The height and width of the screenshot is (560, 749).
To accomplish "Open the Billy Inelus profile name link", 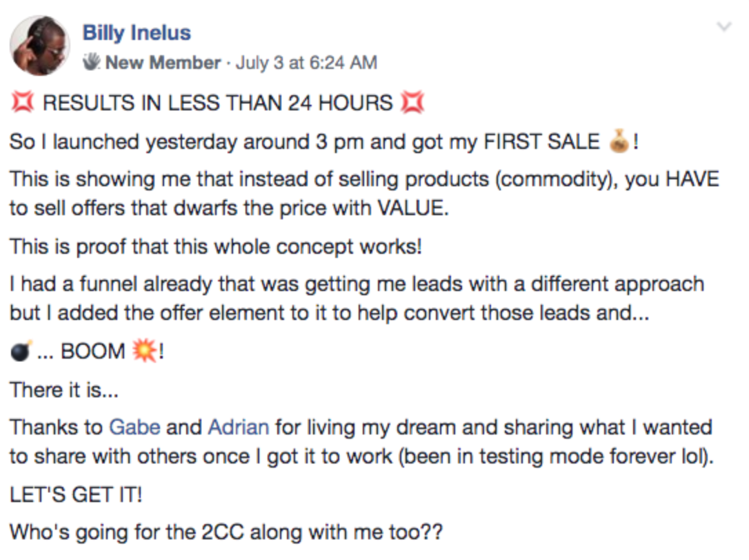I will coord(137,33).
